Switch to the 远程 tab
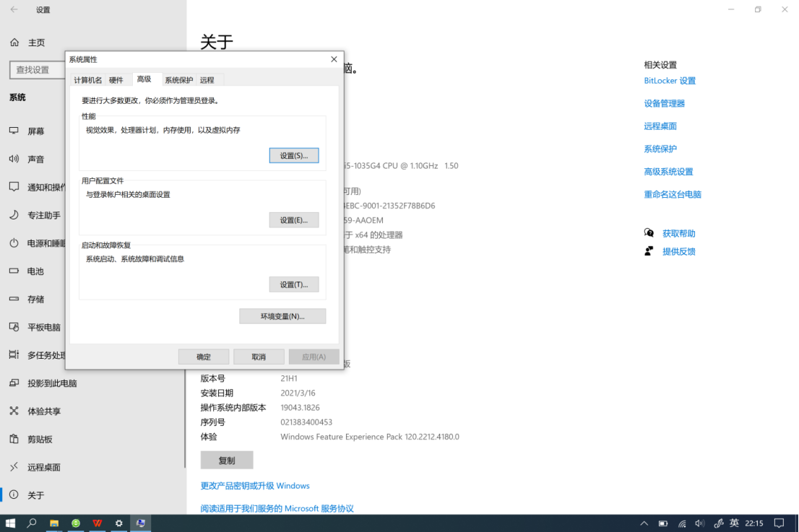The height and width of the screenshot is (532, 799). point(207,80)
